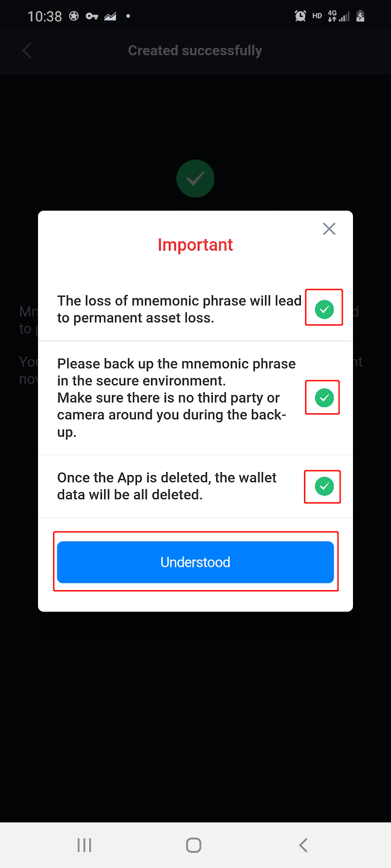Tap the HD call status indicator
Viewport: 391px width, 868px height.
click(317, 16)
